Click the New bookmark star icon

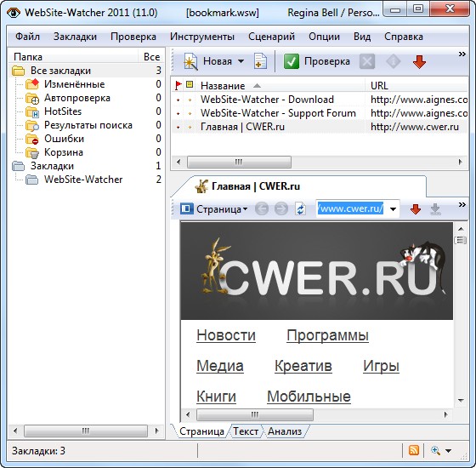[190, 61]
